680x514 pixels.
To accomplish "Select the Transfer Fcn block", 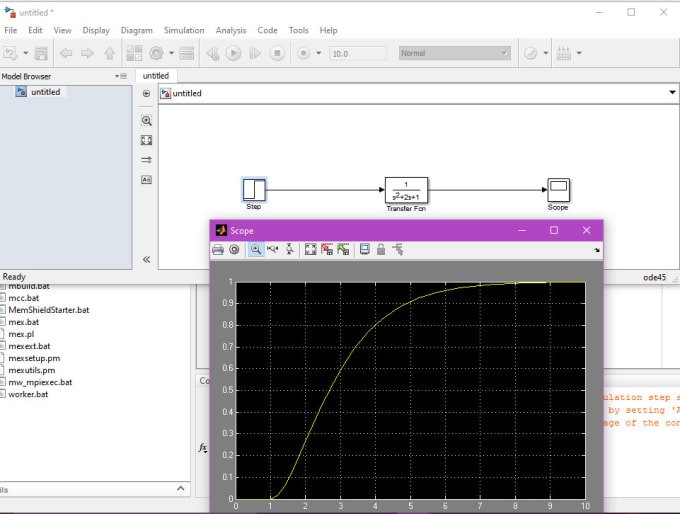I will pos(406,190).
